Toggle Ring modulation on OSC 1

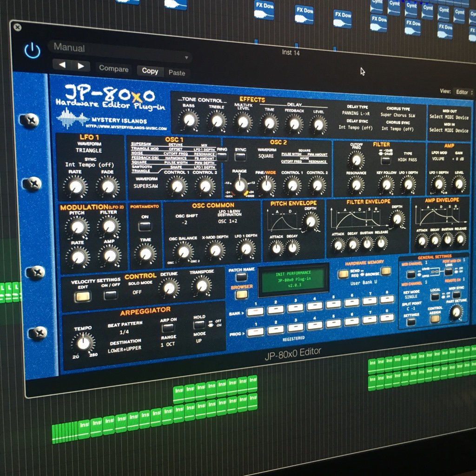coord(222,157)
